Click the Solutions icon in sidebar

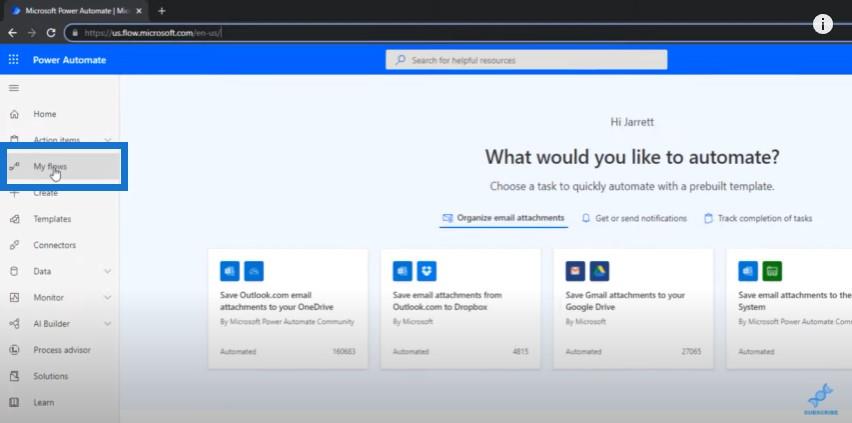(15, 376)
